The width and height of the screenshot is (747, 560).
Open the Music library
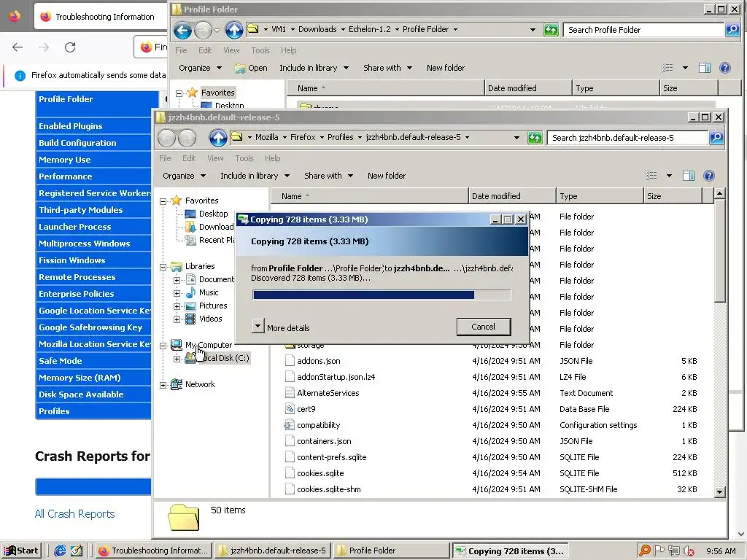point(209,292)
